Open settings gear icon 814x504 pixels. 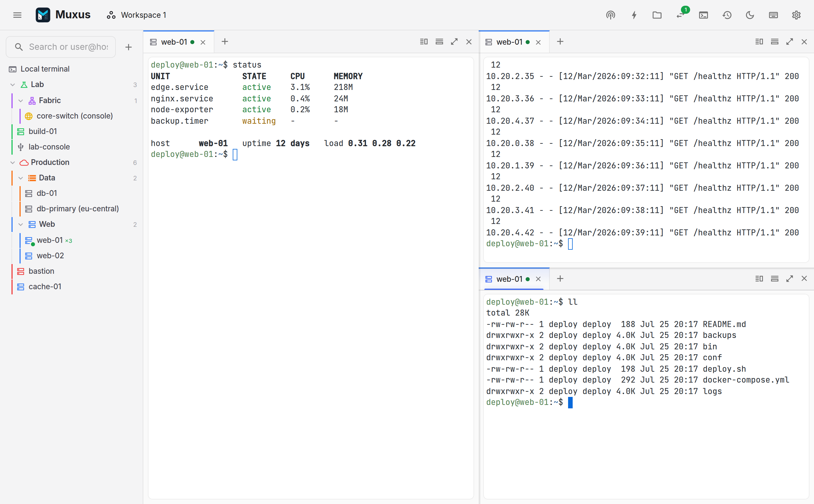pos(796,15)
